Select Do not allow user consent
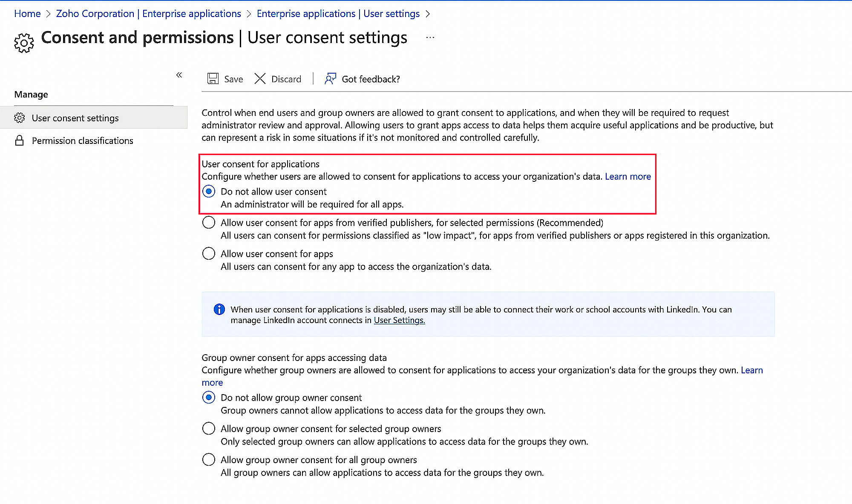Screen dimensions: 852x504 coord(209,192)
